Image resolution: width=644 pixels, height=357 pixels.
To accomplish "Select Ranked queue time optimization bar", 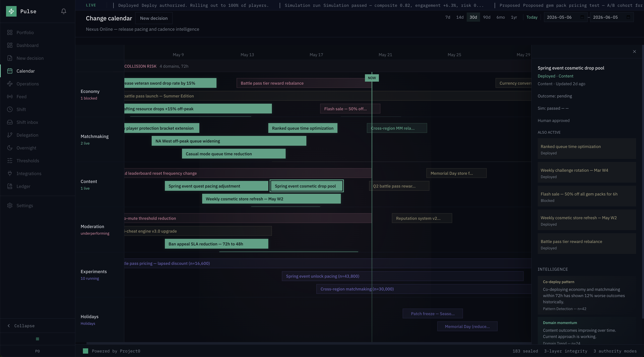I will 303,128.
